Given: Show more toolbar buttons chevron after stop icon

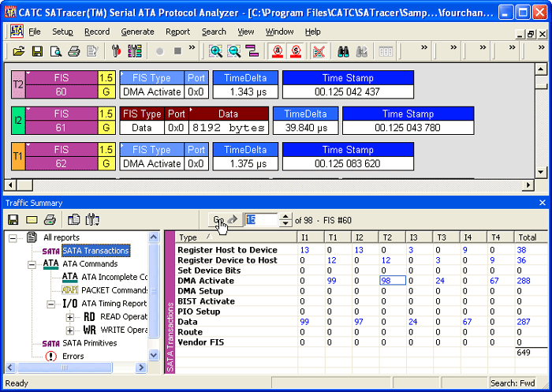Looking at the screenshot, I should pyautogui.click(x=192, y=47).
